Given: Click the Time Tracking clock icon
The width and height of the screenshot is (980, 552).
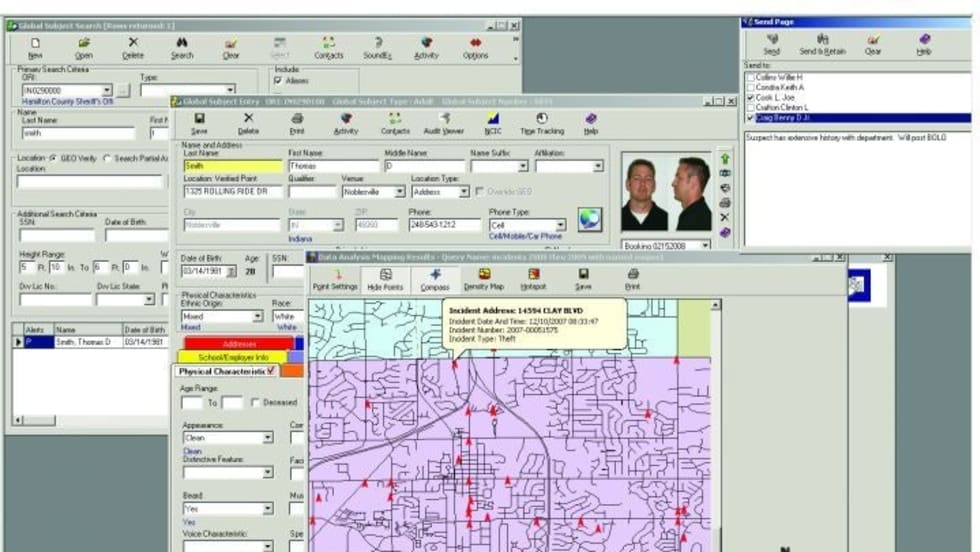Looking at the screenshot, I should (541, 122).
